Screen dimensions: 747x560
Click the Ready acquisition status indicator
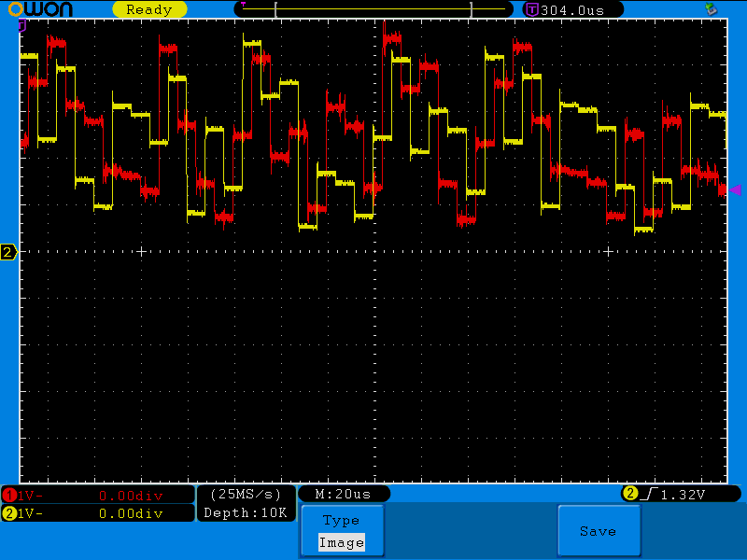148,8
